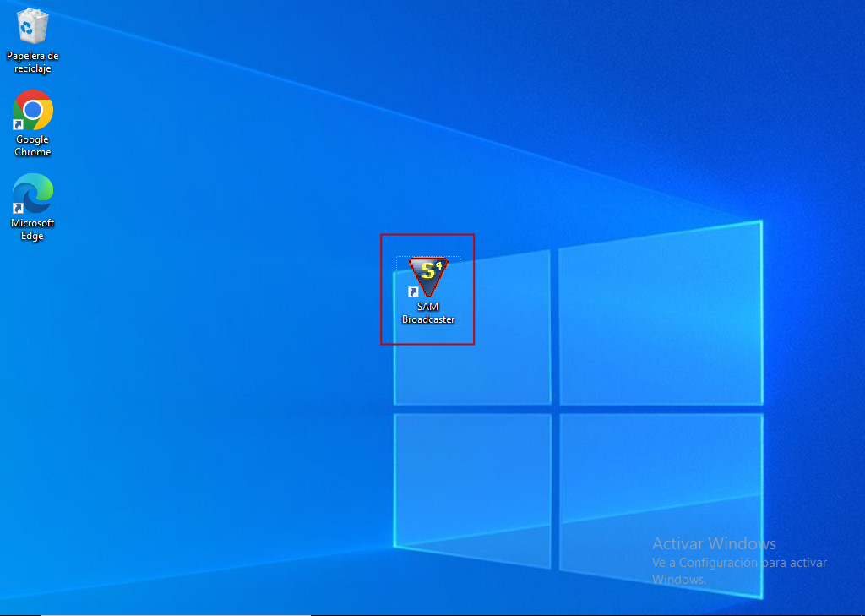Click the "SAM Broadcaster" text label
The width and height of the screenshot is (865, 616).
pyautogui.click(x=428, y=313)
